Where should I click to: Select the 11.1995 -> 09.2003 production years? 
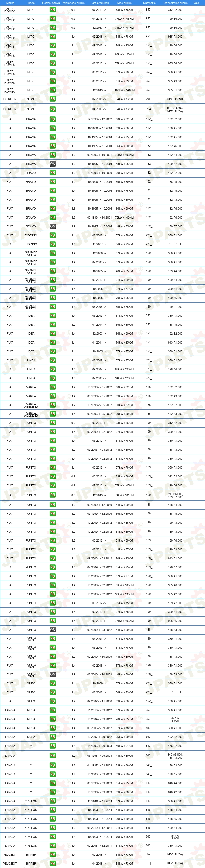[x=99, y=746]
